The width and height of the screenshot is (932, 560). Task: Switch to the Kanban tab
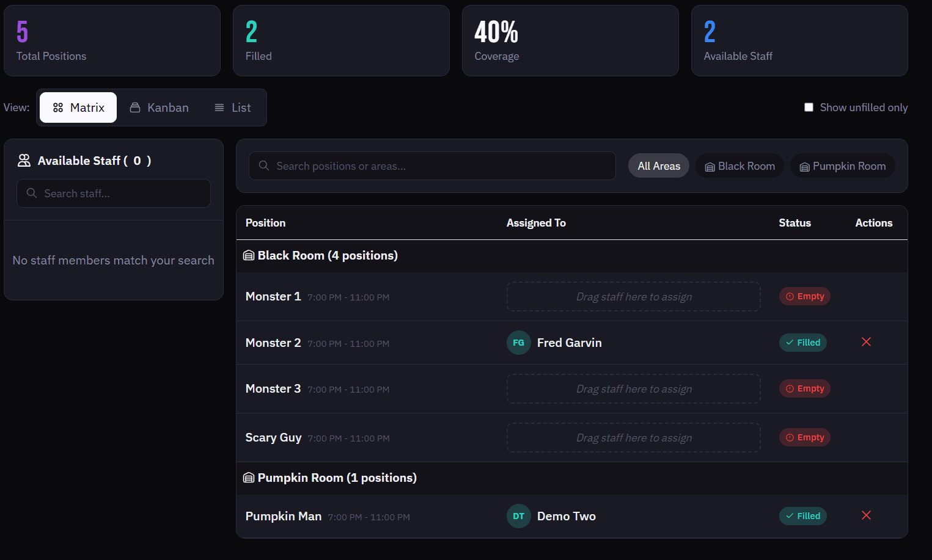pyautogui.click(x=159, y=107)
